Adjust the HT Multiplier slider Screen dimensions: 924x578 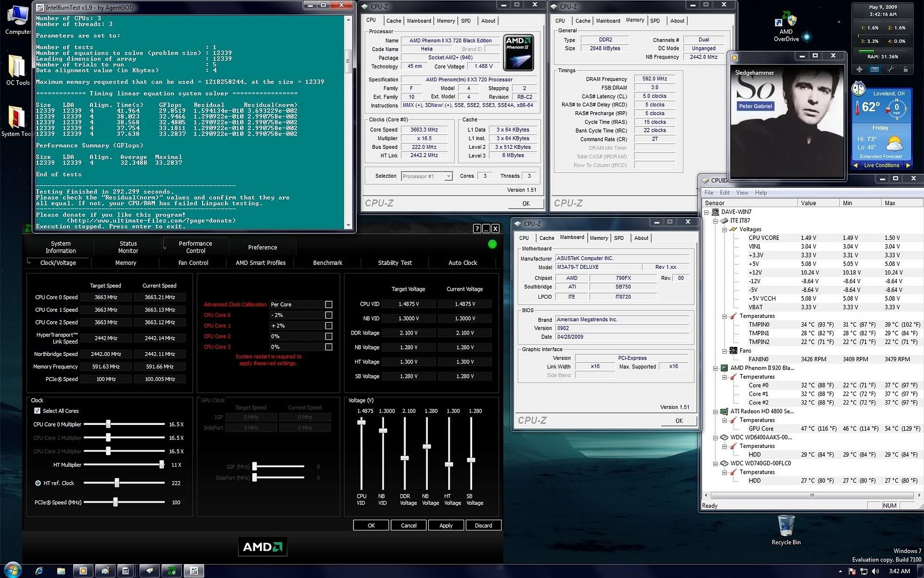click(161, 465)
